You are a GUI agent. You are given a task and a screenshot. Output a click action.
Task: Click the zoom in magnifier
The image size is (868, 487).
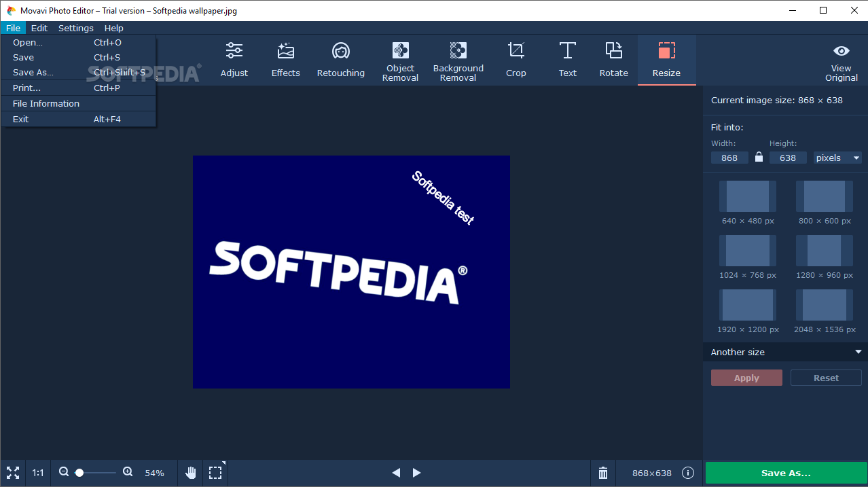point(128,472)
